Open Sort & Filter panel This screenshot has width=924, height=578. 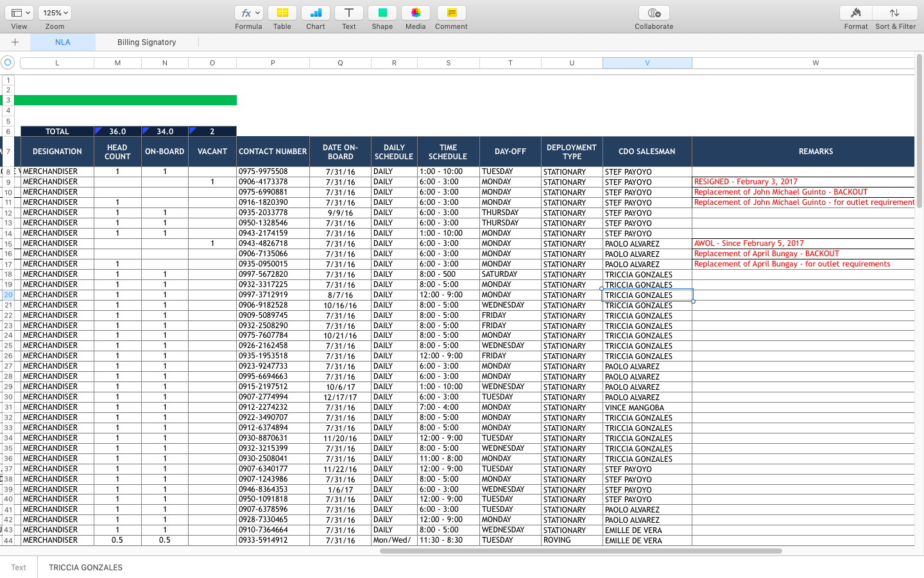click(895, 13)
